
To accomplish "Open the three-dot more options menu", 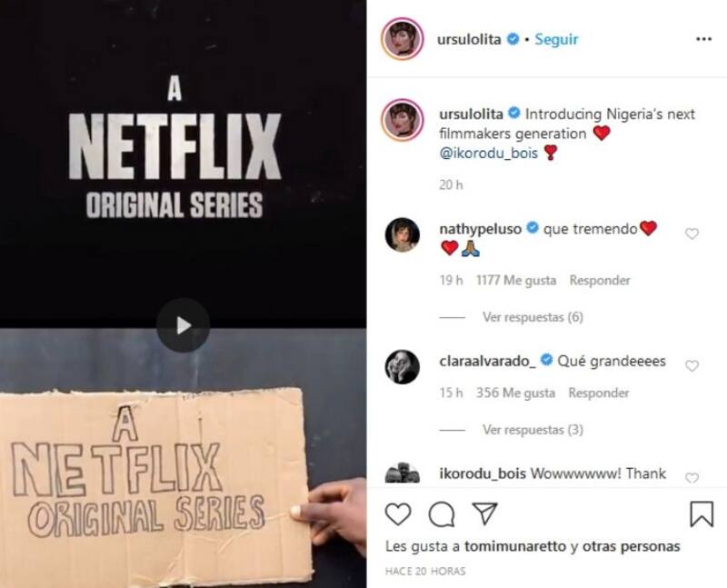I will pos(703,39).
